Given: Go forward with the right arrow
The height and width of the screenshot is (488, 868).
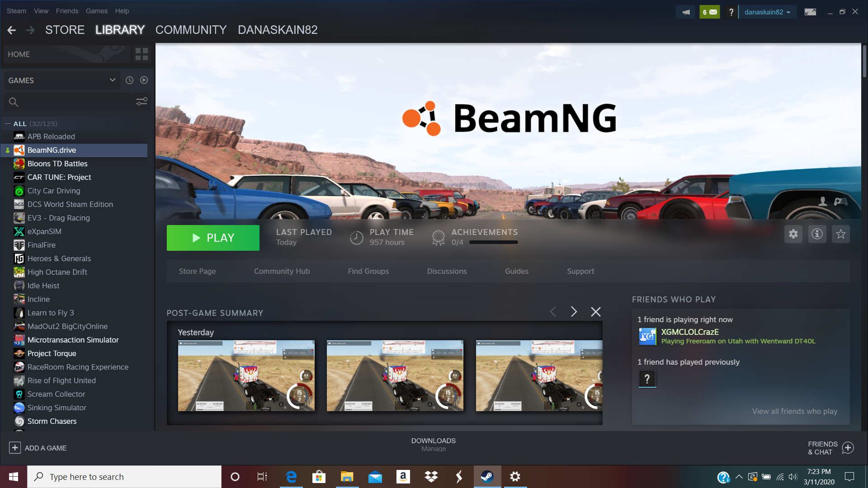Looking at the screenshot, I should tap(30, 30).
